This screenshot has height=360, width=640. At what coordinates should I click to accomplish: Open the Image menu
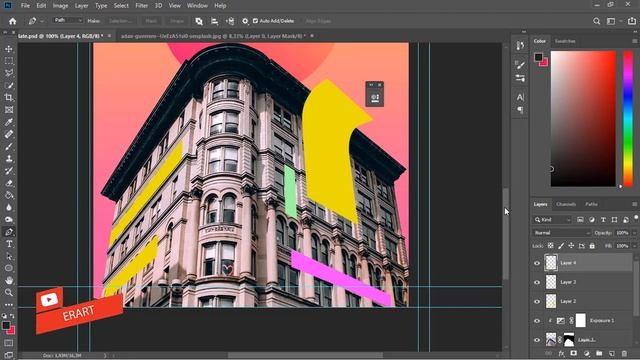60,6
